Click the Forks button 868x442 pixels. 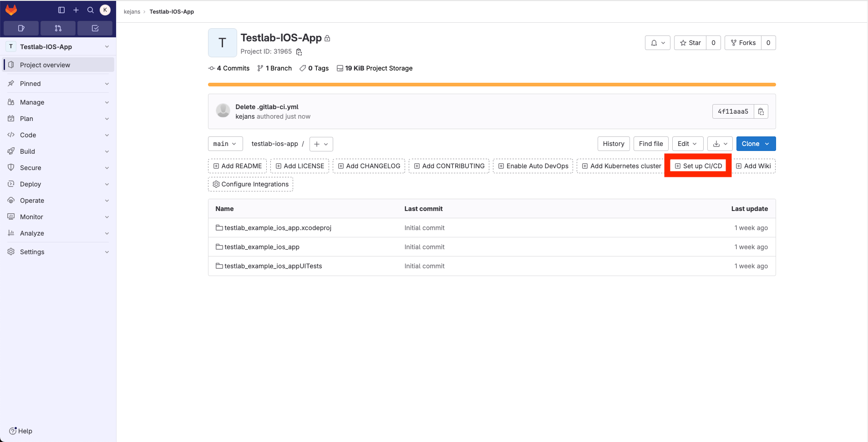tap(743, 43)
